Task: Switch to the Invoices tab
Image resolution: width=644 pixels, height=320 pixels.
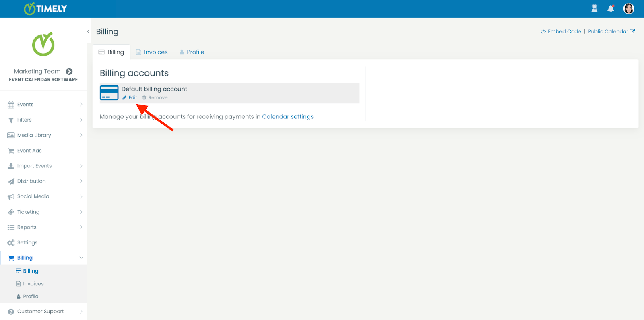Action: [152, 52]
